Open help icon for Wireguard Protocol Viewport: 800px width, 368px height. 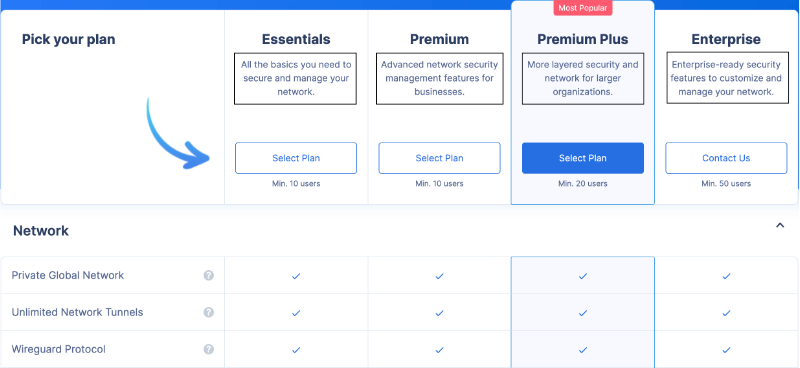[209, 349]
